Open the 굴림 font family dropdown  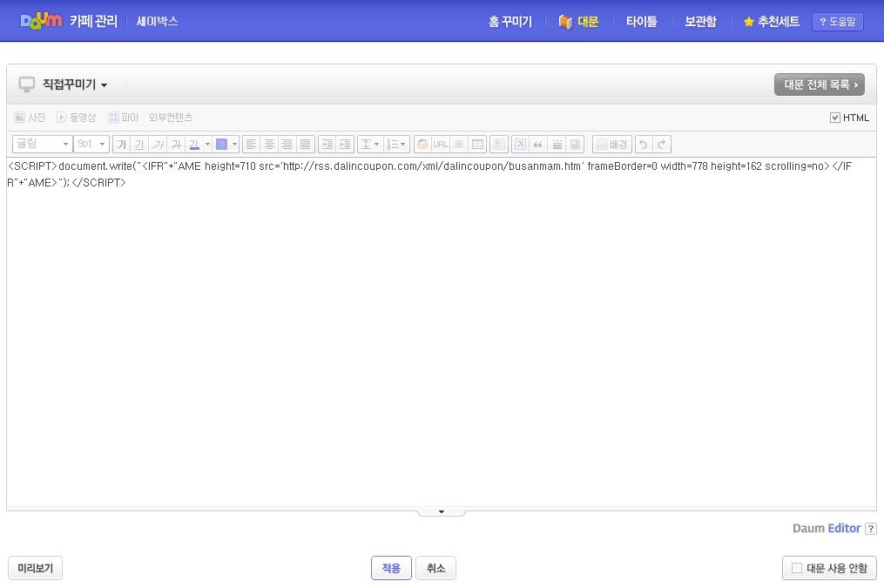click(43, 145)
